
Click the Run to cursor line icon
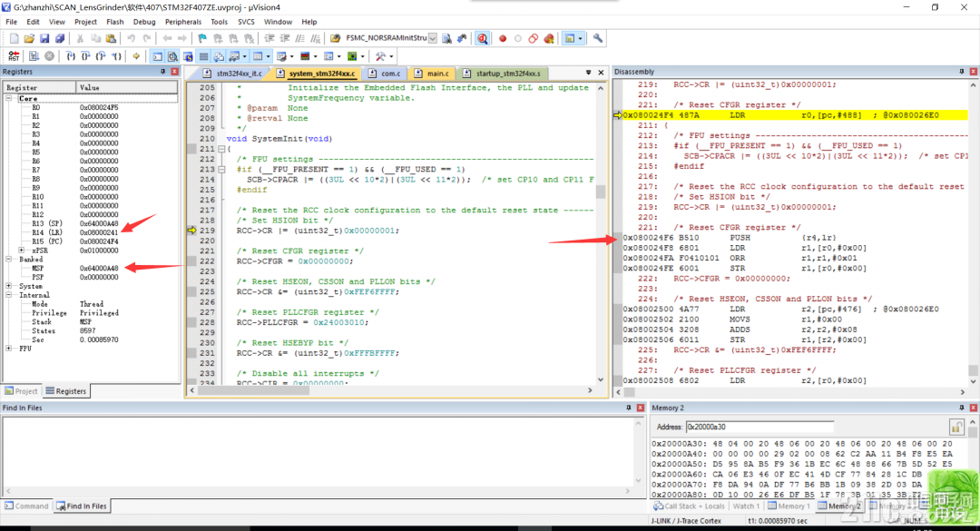click(117, 56)
